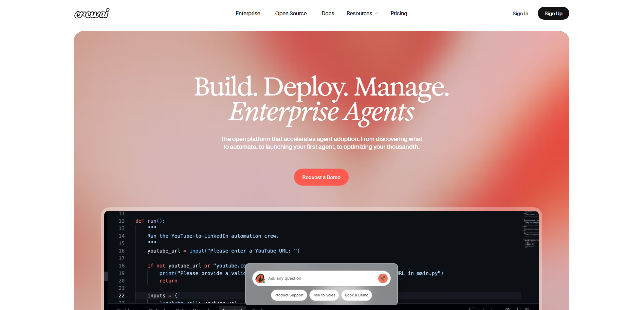The image size is (644, 310).
Task: Click the Request a Demo button
Action: pos(321,177)
